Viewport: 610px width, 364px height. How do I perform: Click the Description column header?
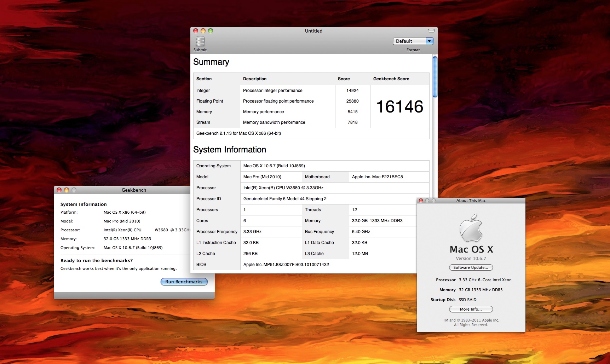pyautogui.click(x=255, y=79)
